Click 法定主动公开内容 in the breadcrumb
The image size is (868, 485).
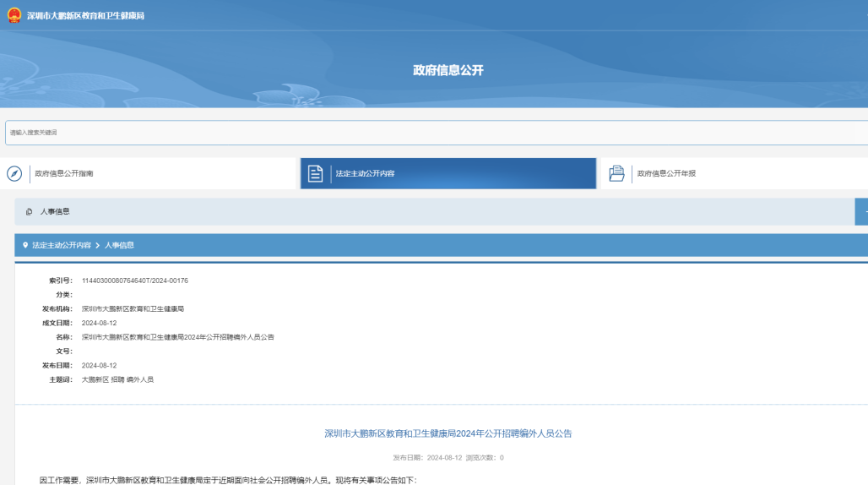coord(62,245)
